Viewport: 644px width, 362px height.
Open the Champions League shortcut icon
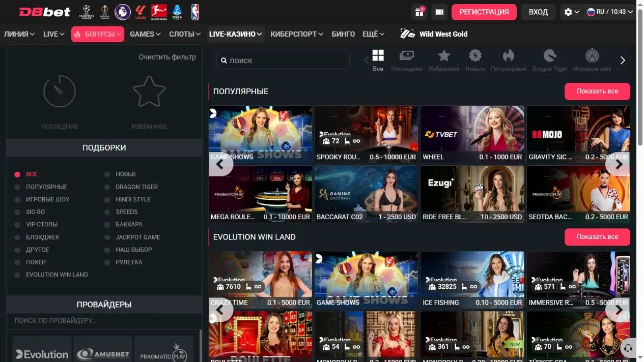pyautogui.click(x=87, y=12)
